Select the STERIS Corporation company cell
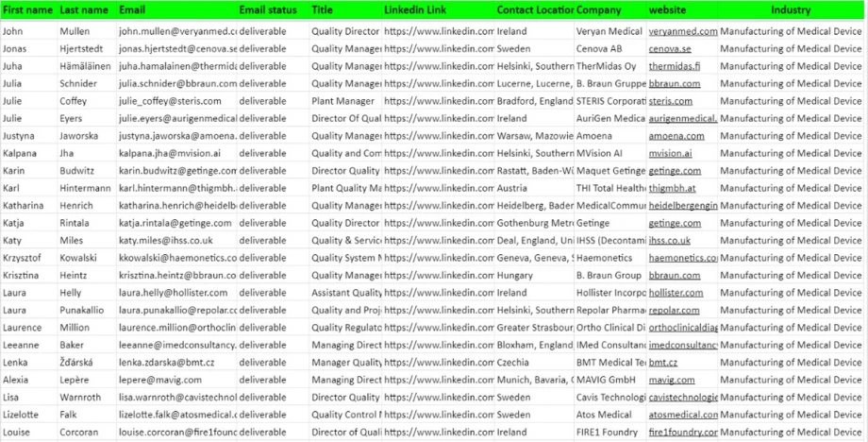The image size is (868, 442). (x=609, y=101)
